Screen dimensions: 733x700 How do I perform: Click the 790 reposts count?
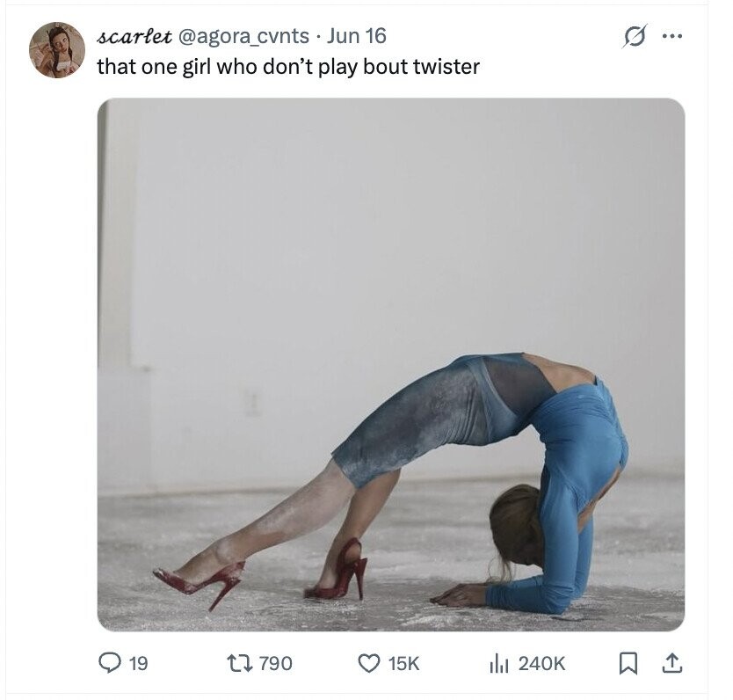click(x=275, y=664)
